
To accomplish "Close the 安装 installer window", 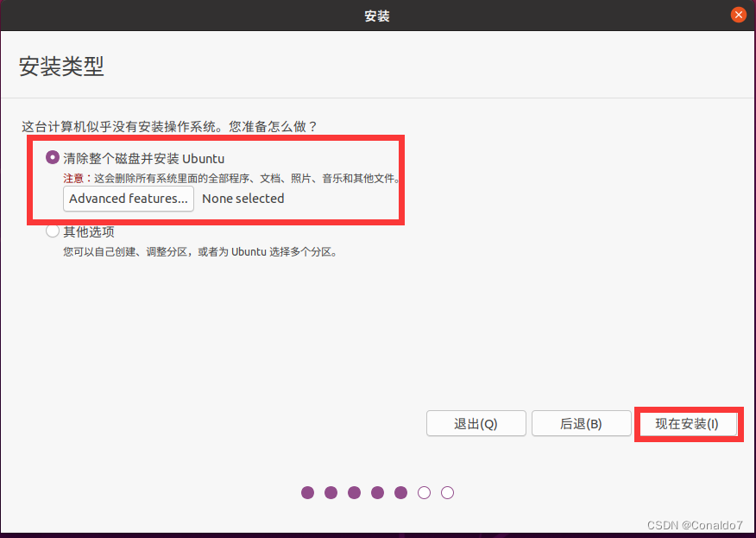I will 738,15.
